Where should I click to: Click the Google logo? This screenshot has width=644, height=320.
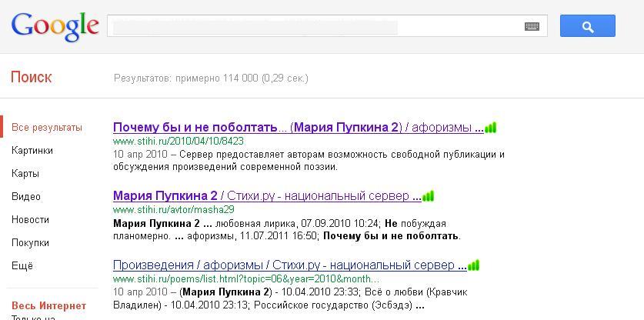[55, 26]
